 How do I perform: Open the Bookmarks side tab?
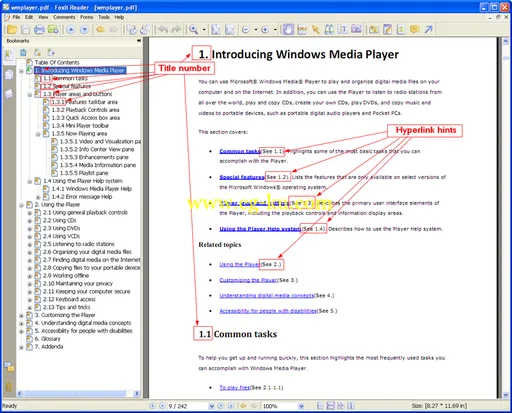[9, 57]
